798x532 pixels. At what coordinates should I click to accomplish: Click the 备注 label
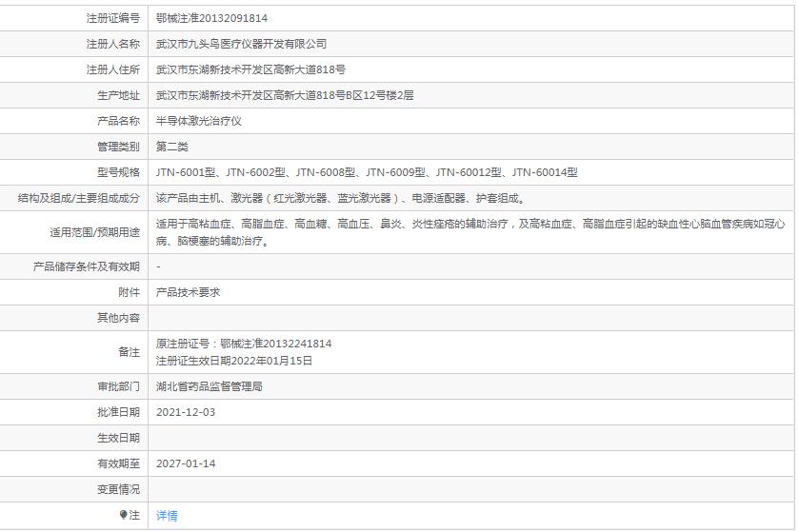coord(130,352)
